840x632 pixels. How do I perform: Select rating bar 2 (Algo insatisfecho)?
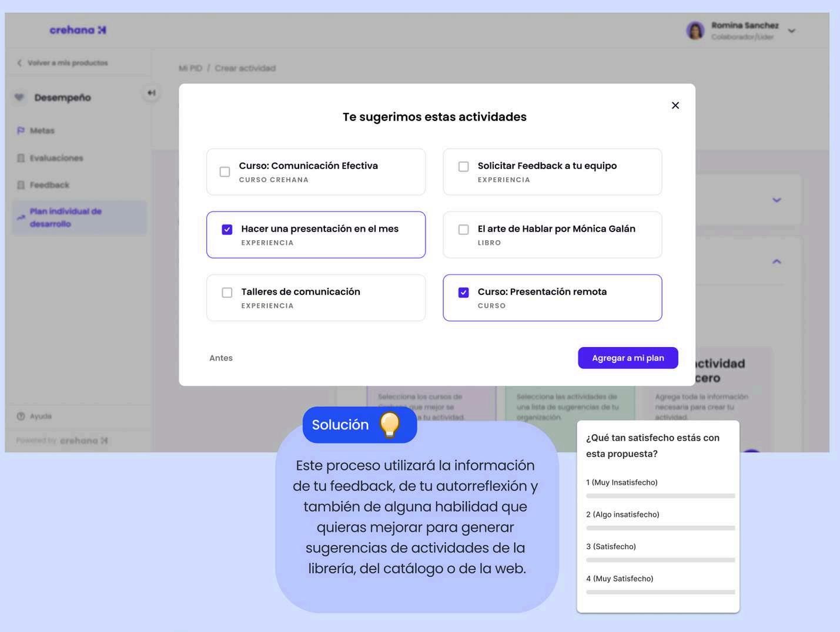660,528
